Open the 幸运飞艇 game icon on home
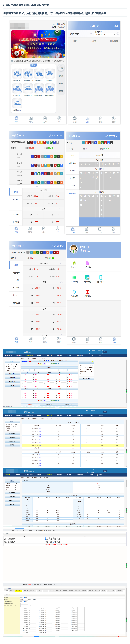The height and width of the screenshot is (644, 130). [39, 74]
